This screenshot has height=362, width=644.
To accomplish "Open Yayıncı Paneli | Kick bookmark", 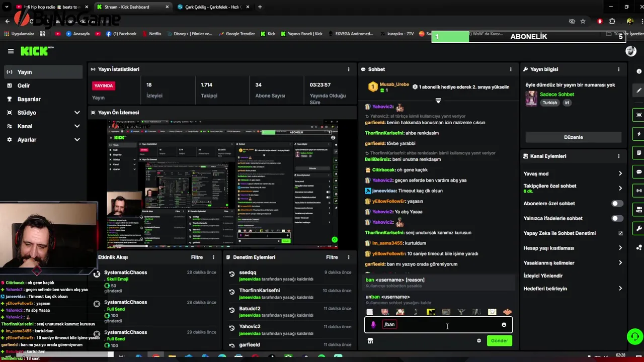I will pos(301,34).
